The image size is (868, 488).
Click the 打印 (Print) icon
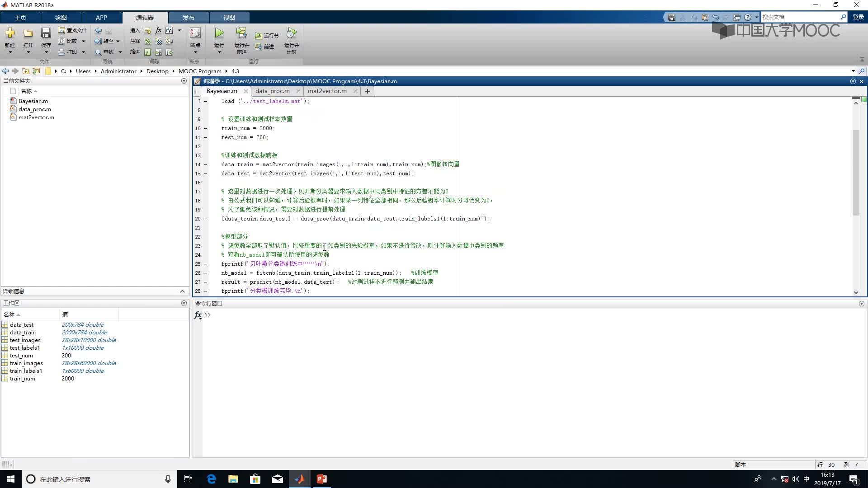[x=61, y=52]
